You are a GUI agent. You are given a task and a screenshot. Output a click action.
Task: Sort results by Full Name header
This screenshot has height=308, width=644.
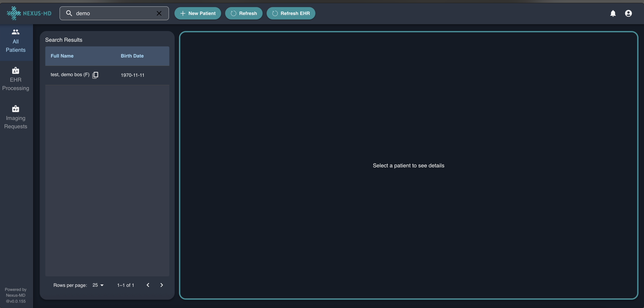[62, 56]
